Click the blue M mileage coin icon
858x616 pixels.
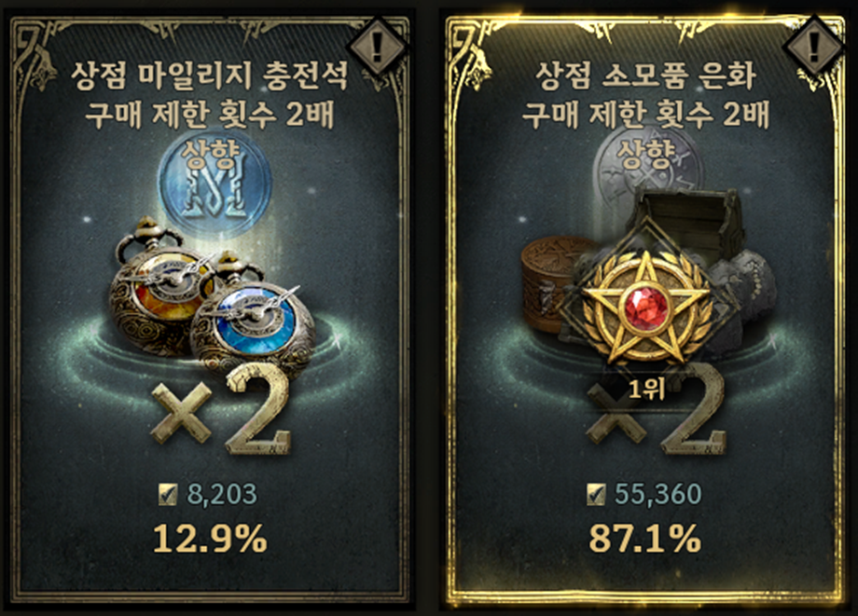coord(214,181)
